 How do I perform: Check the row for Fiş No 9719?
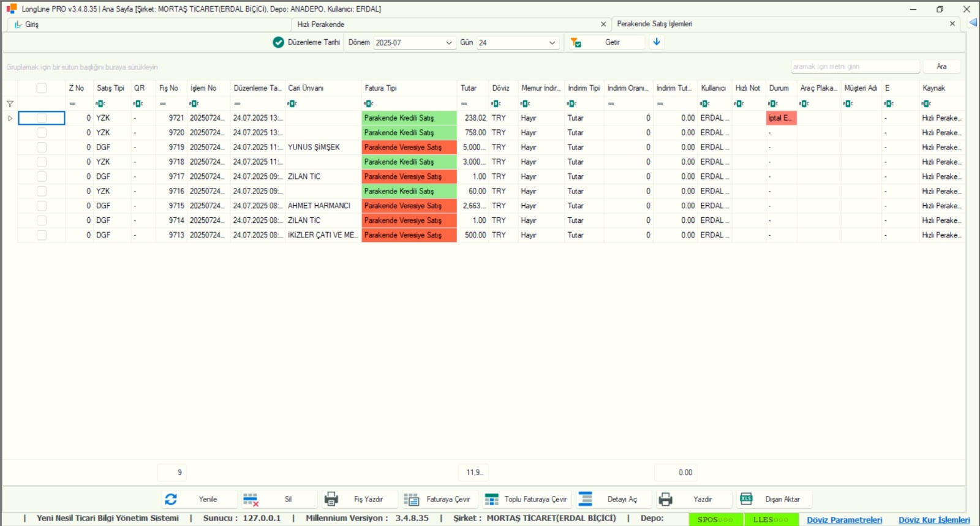tap(42, 147)
